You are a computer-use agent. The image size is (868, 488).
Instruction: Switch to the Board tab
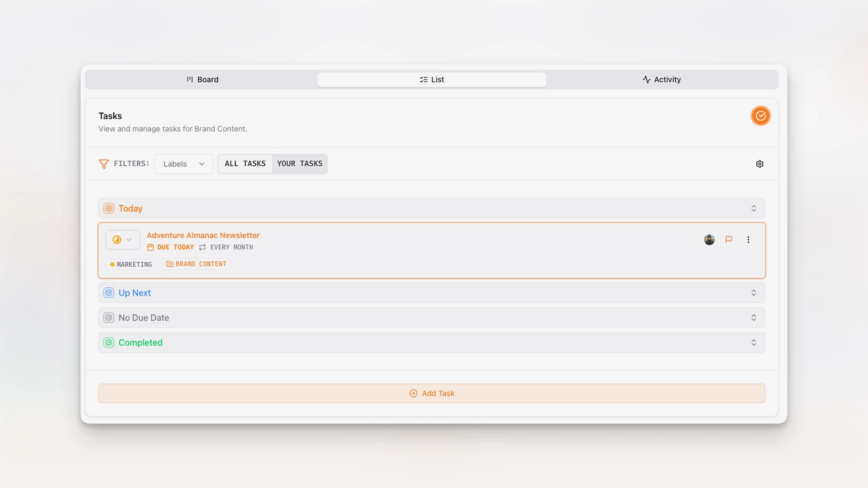[x=202, y=80]
